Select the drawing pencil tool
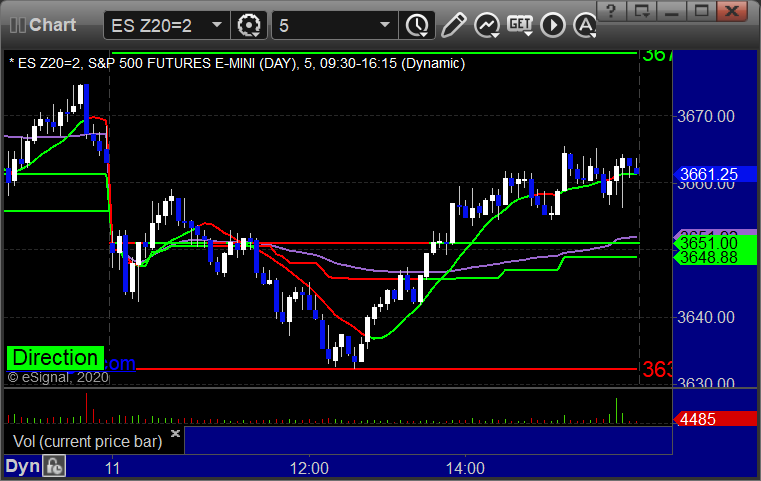The height and width of the screenshot is (481, 761). (453, 25)
